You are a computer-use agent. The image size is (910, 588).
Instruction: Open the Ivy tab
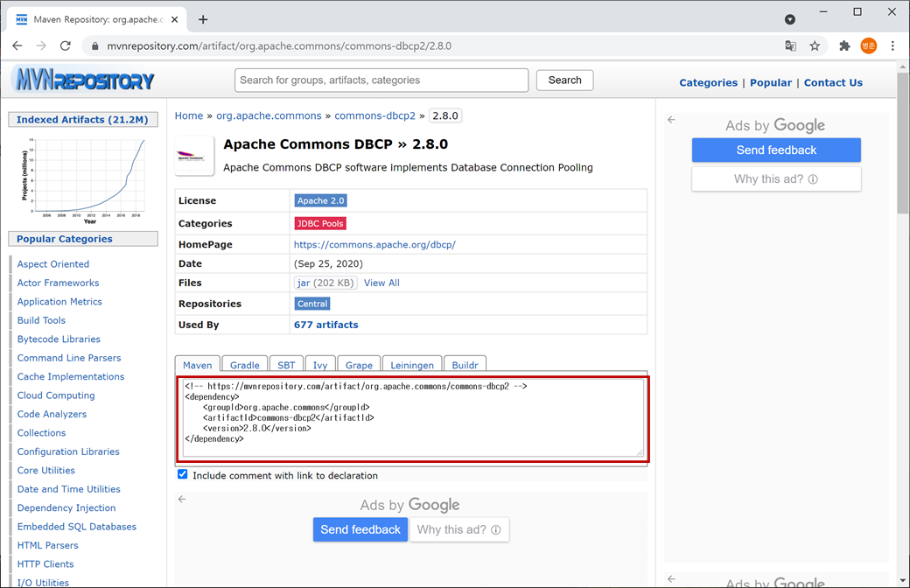click(x=320, y=365)
